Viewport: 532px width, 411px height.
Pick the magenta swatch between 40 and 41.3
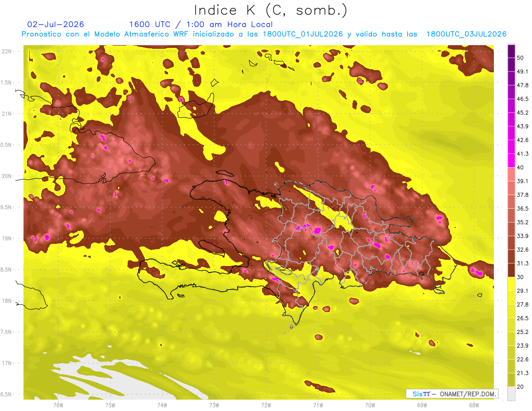click(511, 160)
